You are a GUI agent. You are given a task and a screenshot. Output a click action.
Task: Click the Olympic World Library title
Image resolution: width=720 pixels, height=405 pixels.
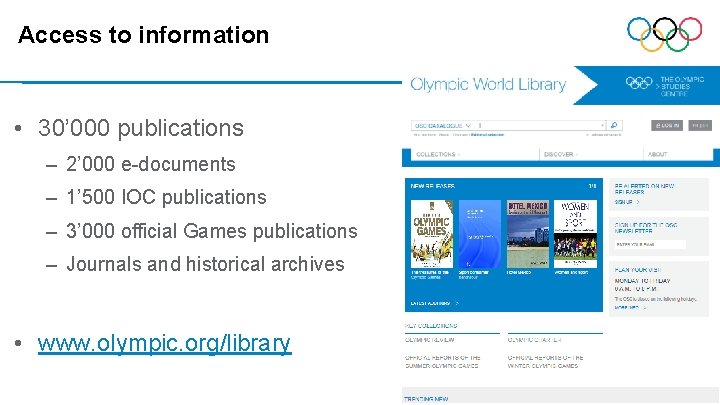click(488, 84)
